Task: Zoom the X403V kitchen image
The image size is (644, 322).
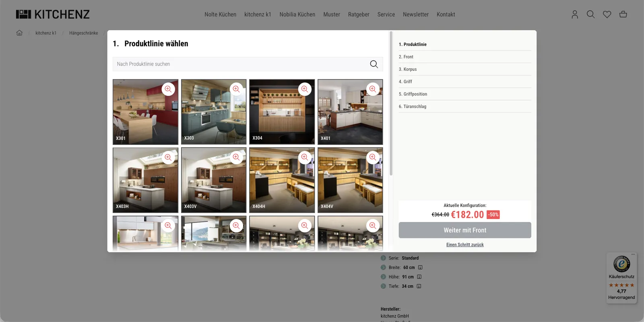Action: [236, 157]
